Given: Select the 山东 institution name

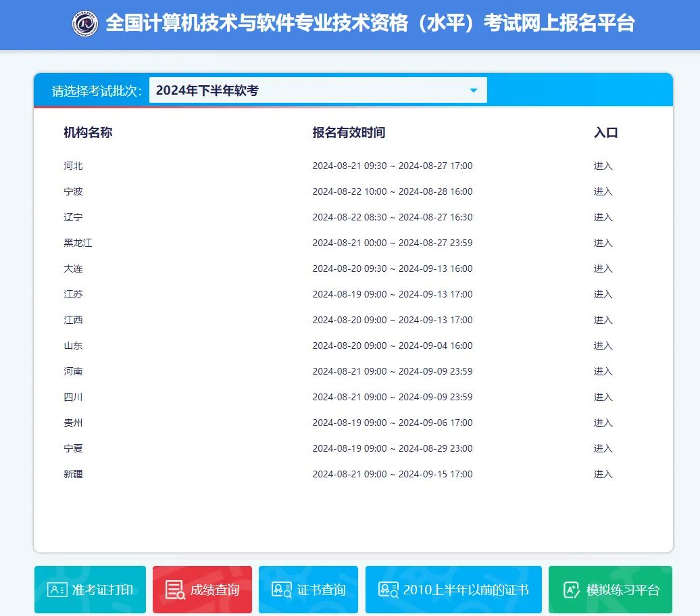Looking at the screenshot, I should [73, 346].
